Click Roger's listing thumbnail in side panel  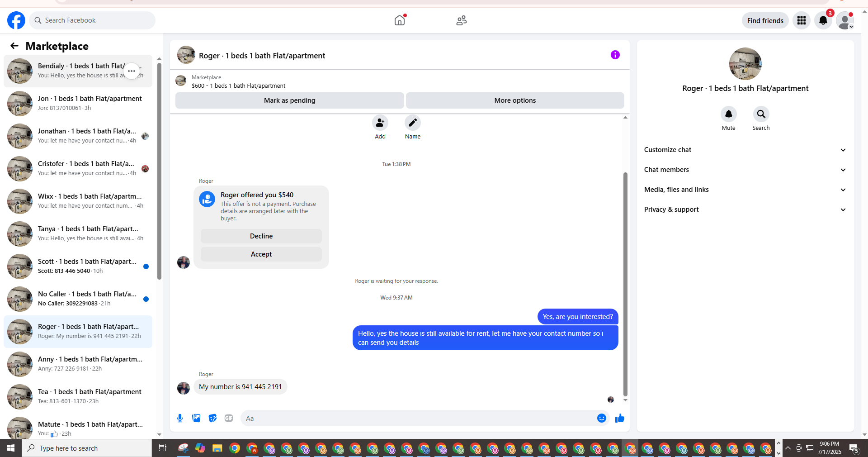click(745, 64)
